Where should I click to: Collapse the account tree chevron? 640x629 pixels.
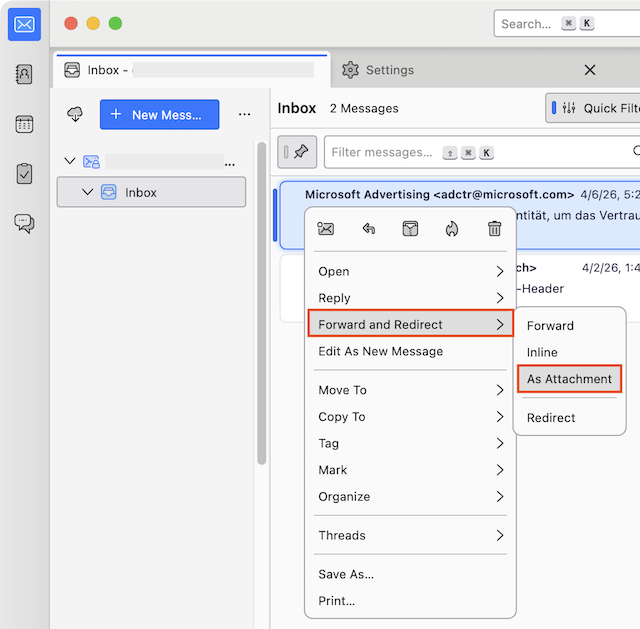pos(70,161)
